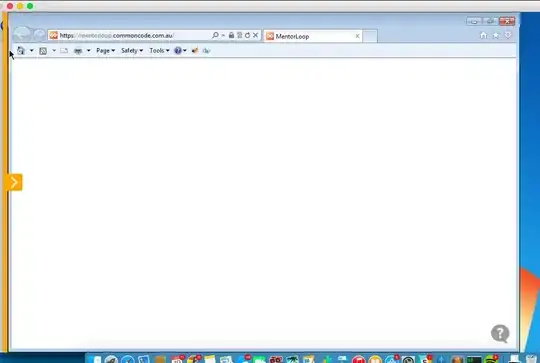Stop loading with the X in address bar

(x=256, y=35)
